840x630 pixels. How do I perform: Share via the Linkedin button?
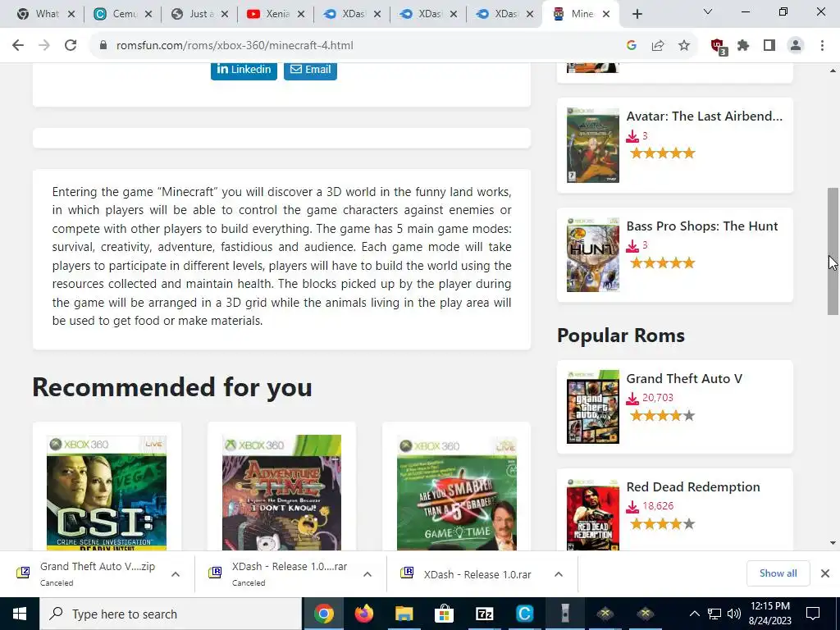244,70
